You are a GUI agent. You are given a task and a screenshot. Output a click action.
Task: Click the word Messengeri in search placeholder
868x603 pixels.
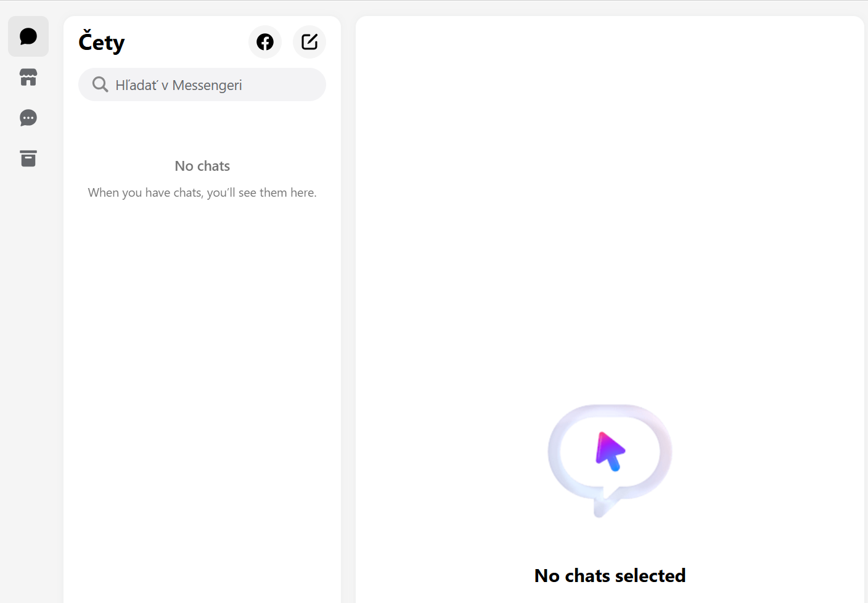click(207, 85)
